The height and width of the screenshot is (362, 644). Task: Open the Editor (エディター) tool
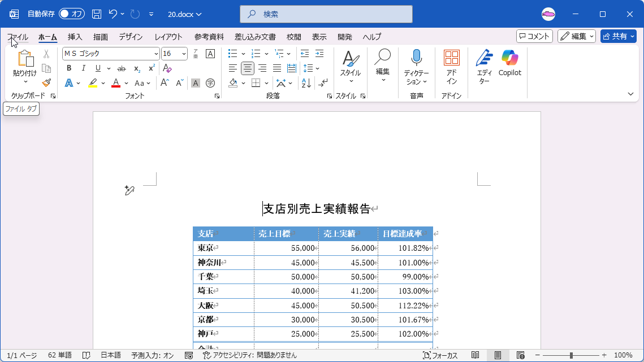point(484,67)
